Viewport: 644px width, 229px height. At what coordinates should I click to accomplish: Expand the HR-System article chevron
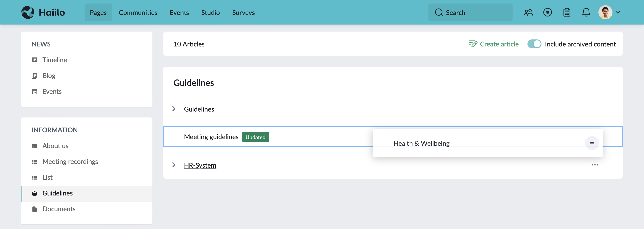pos(174,165)
